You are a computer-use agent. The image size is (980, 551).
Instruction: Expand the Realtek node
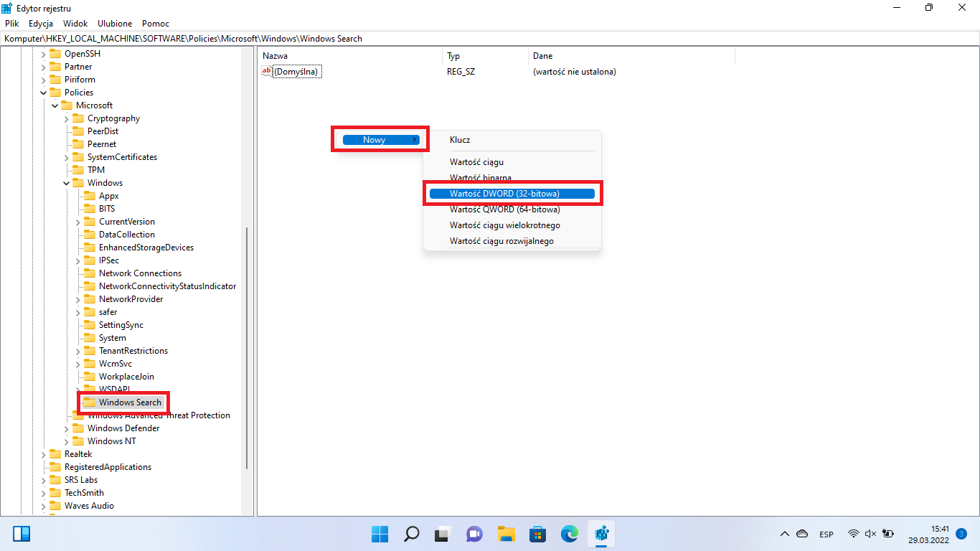click(x=44, y=454)
